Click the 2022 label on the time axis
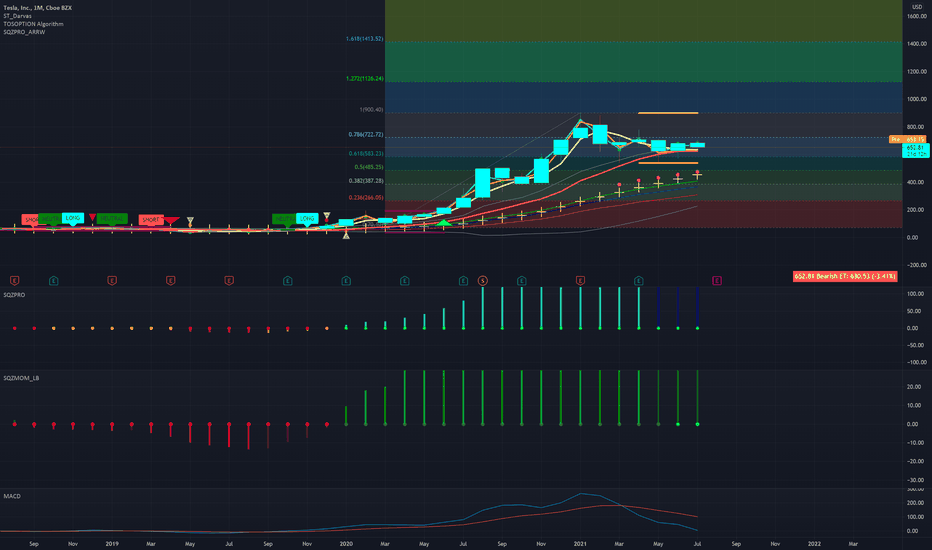The image size is (932, 550). [x=814, y=543]
